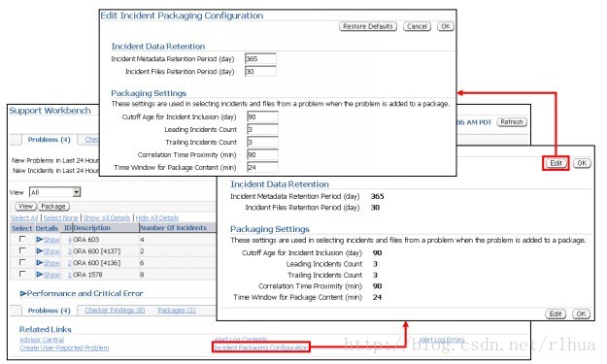The image size is (607, 364).
Task: Click the bottom OK button in configuration view
Action: point(582,314)
